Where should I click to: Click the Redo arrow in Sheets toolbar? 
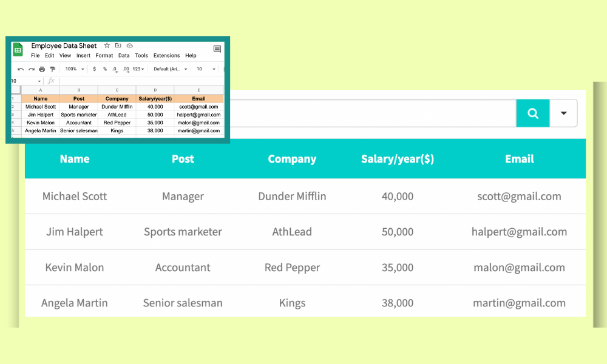tap(32, 69)
